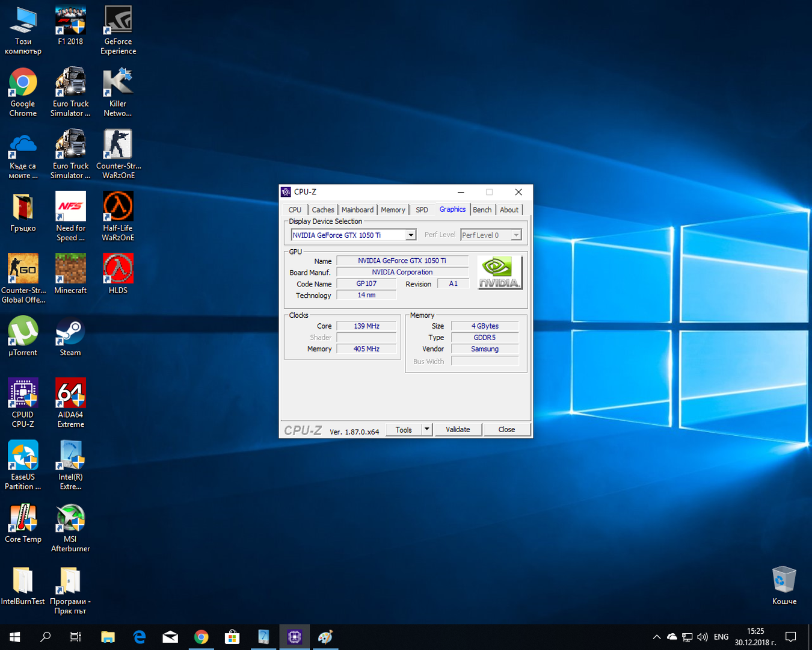Click the Samsung vendor value
Viewport: 812px width, 650px height.
pos(485,348)
